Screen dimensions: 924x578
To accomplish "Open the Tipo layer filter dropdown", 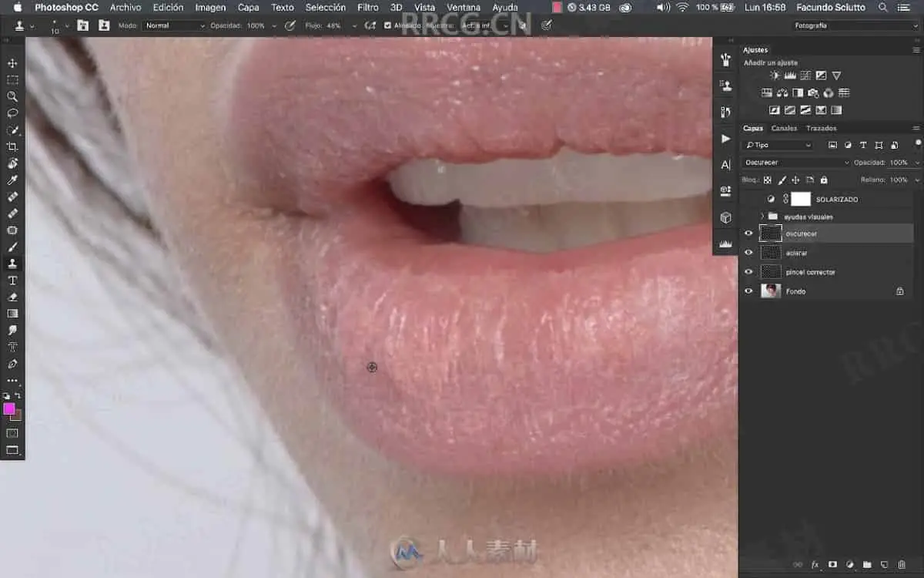I will [x=778, y=145].
